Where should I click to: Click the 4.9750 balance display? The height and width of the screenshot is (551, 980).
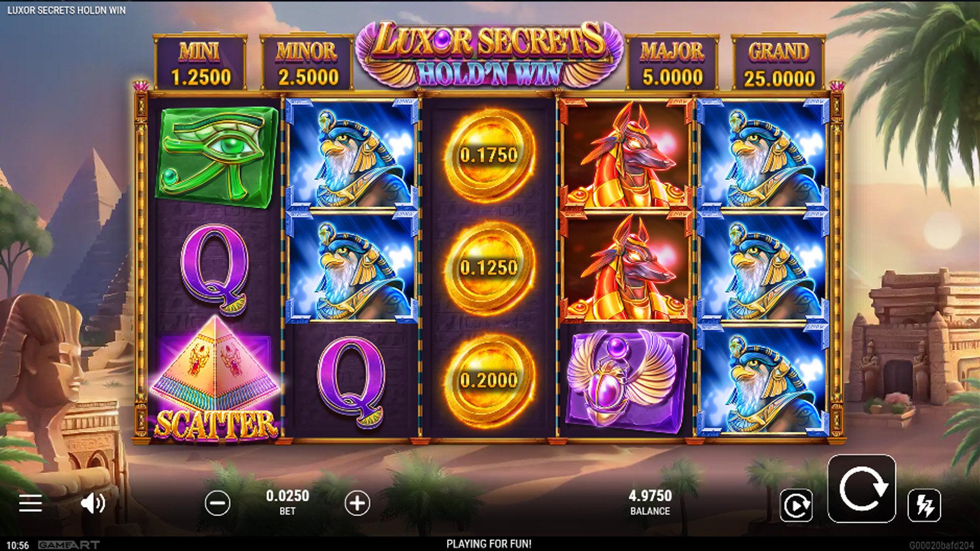click(x=650, y=496)
